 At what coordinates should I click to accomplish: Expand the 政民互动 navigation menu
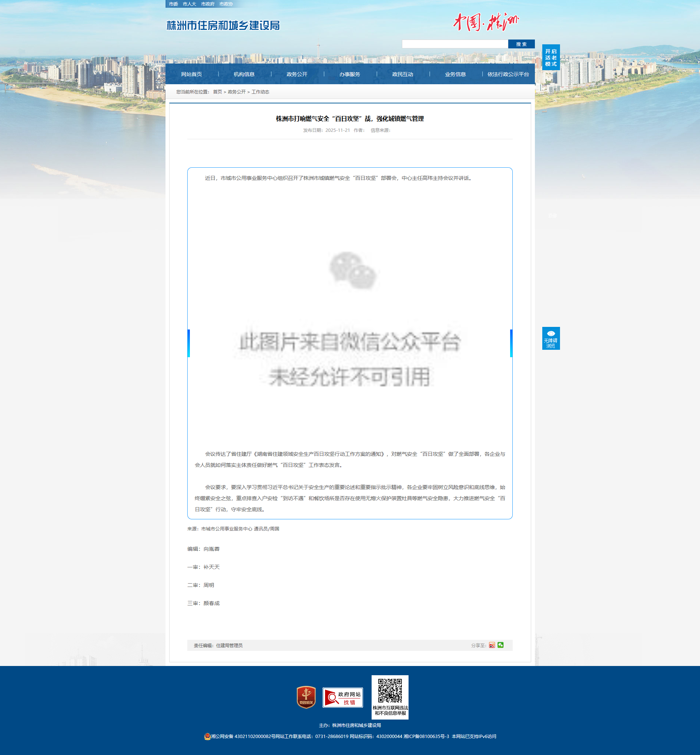pos(402,74)
